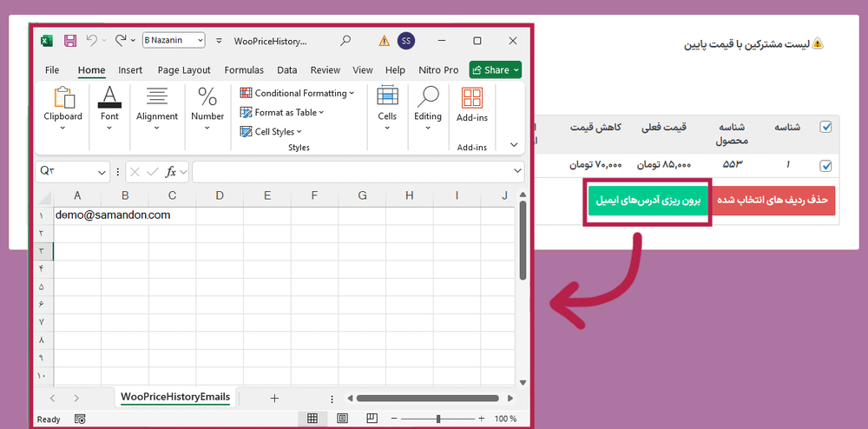Click the zoom in plus icon
The image size is (868, 429).
point(481,419)
